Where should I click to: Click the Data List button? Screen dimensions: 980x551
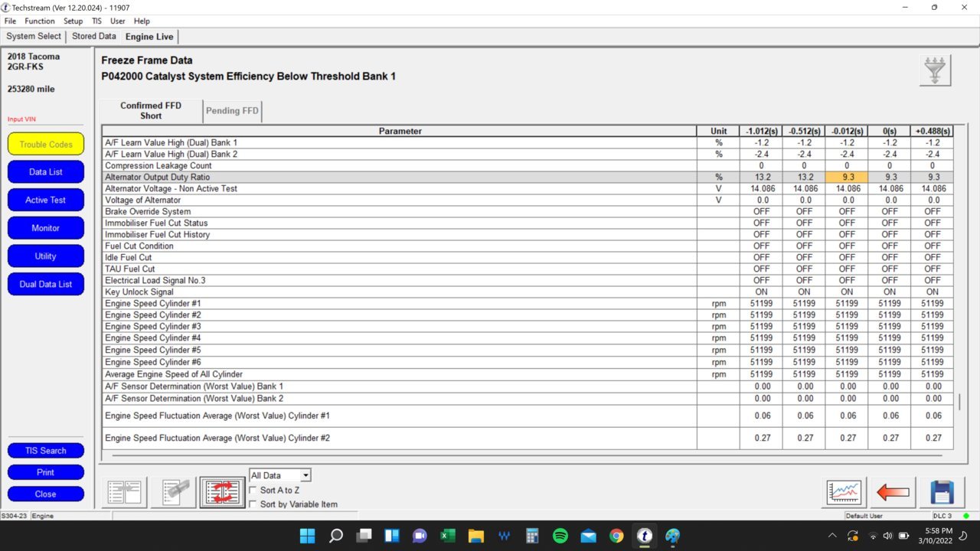[x=46, y=172]
